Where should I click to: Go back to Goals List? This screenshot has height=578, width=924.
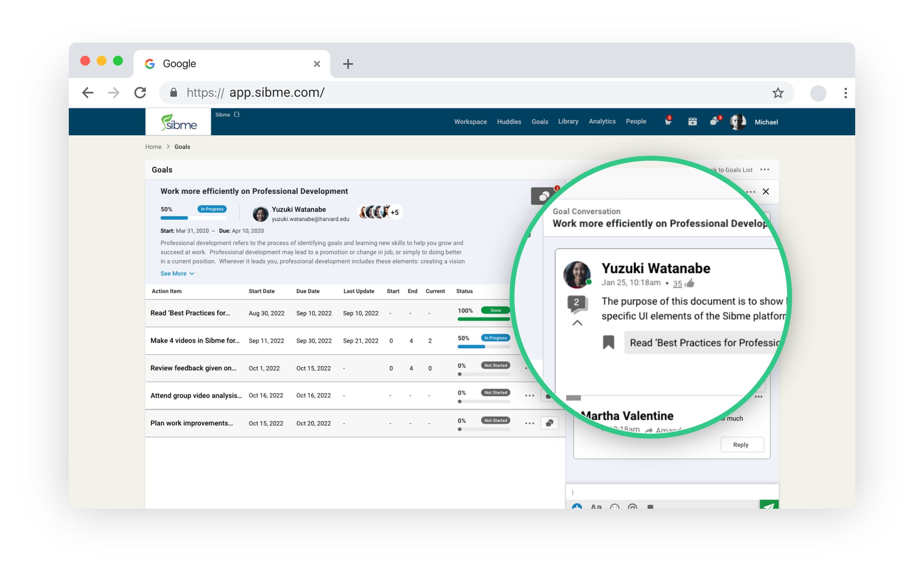pyautogui.click(x=732, y=170)
